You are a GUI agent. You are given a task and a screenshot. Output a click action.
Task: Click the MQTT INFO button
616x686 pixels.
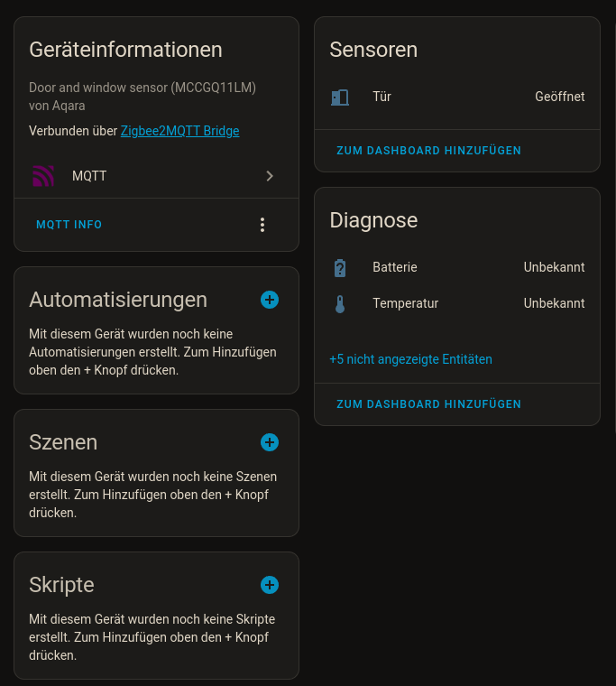(x=69, y=225)
